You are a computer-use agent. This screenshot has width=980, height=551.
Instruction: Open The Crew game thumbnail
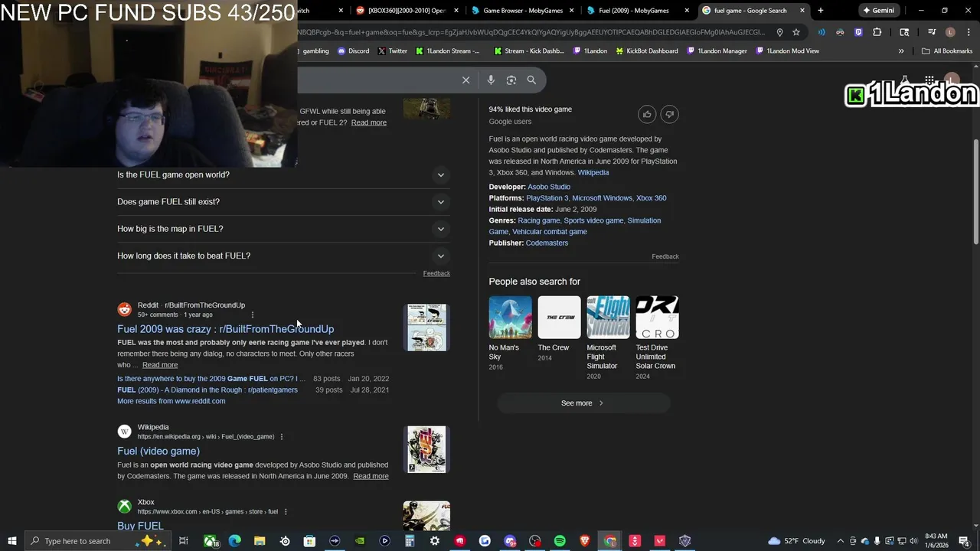coord(559,317)
